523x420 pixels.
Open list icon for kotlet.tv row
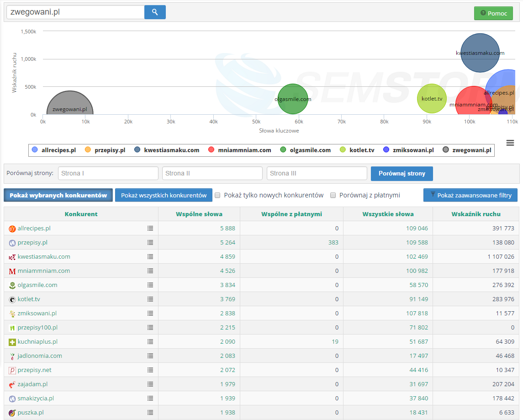click(150, 299)
